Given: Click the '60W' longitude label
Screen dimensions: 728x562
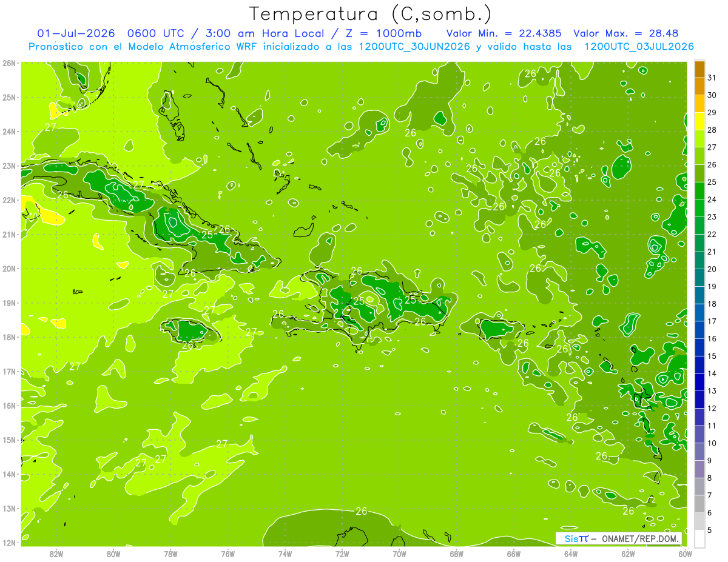Looking at the screenshot, I should 685,553.
